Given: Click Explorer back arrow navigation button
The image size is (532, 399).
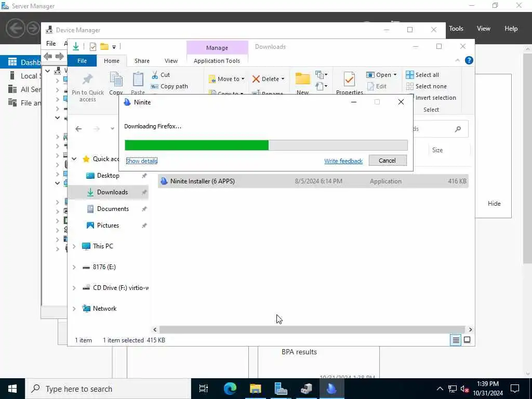Looking at the screenshot, I should [79, 129].
